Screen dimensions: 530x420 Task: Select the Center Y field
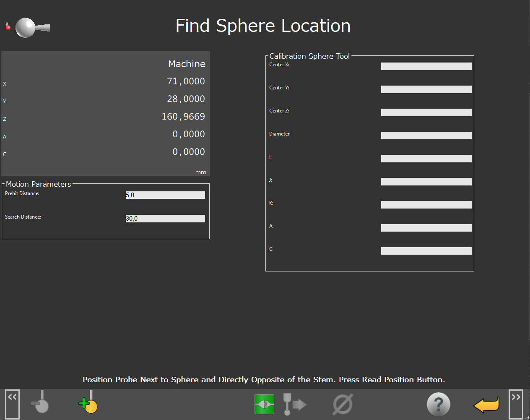(x=426, y=89)
